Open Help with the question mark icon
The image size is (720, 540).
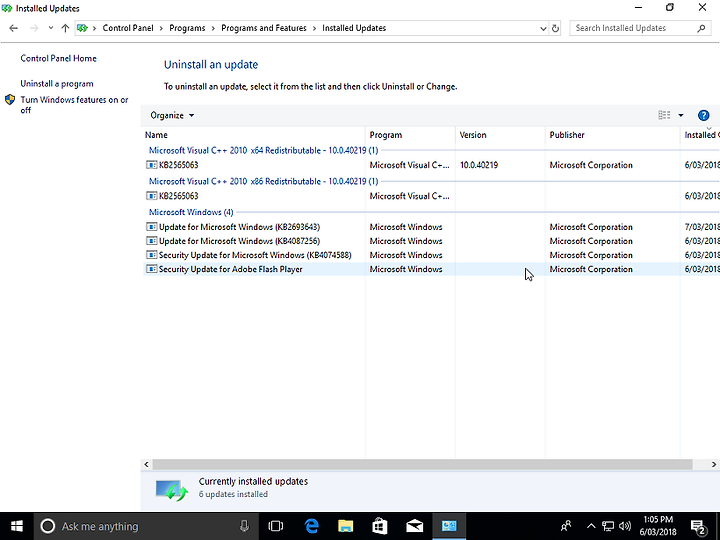pyautogui.click(x=703, y=115)
